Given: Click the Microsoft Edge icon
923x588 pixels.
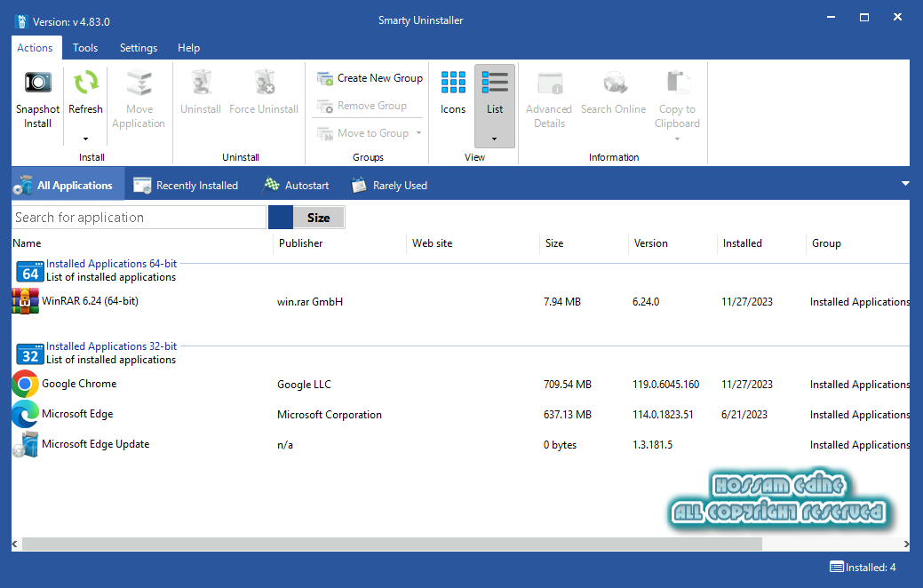Looking at the screenshot, I should 25,415.
